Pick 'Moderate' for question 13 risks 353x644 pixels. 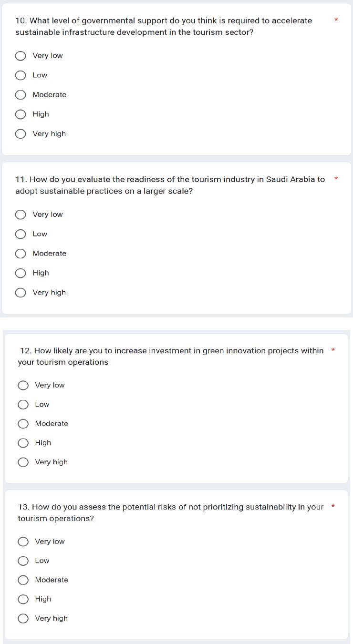coord(23,580)
